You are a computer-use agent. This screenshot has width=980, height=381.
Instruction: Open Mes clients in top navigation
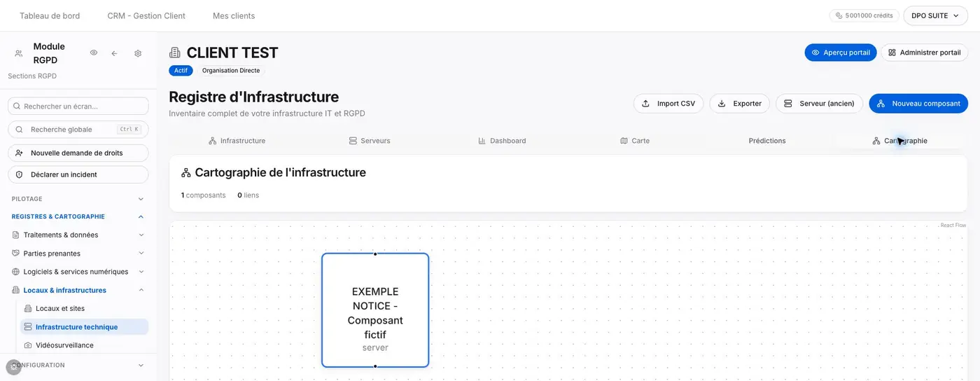tap(234, 15)
